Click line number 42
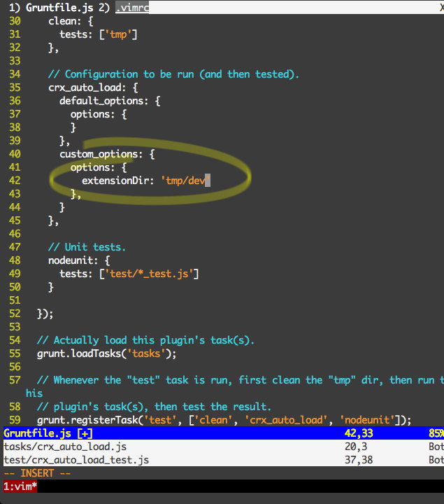The width and height of the screenshot is (444, 504). pyautogui.click(x=15, y=181)
